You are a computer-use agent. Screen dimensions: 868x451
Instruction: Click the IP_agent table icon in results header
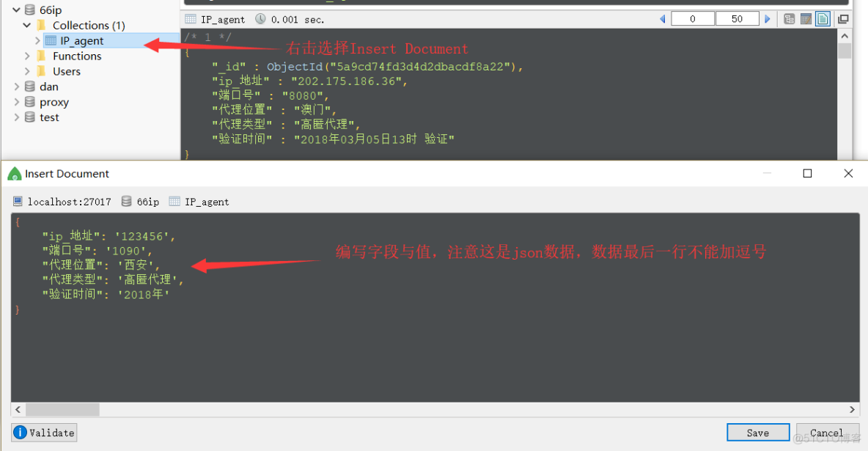pos(191,19)
